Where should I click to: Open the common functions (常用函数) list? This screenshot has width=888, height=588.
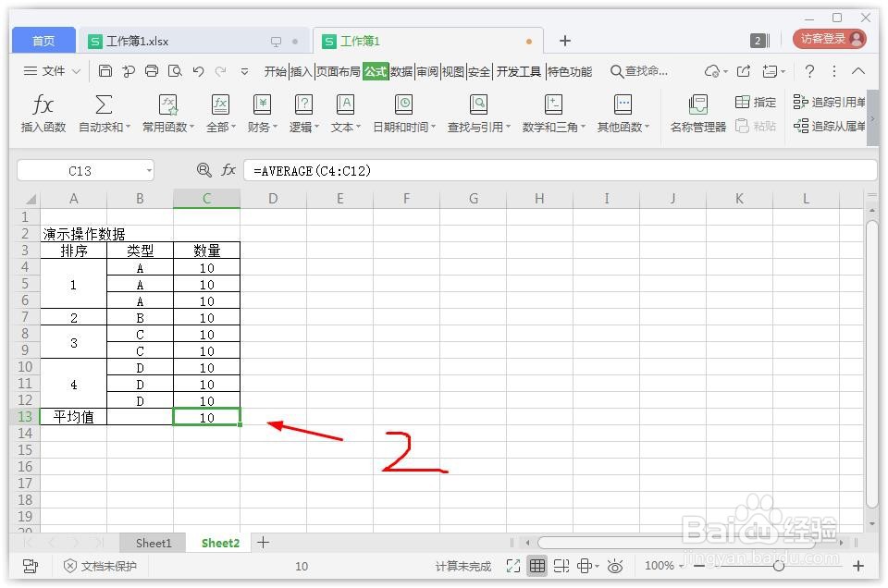[x=167, y=113]
